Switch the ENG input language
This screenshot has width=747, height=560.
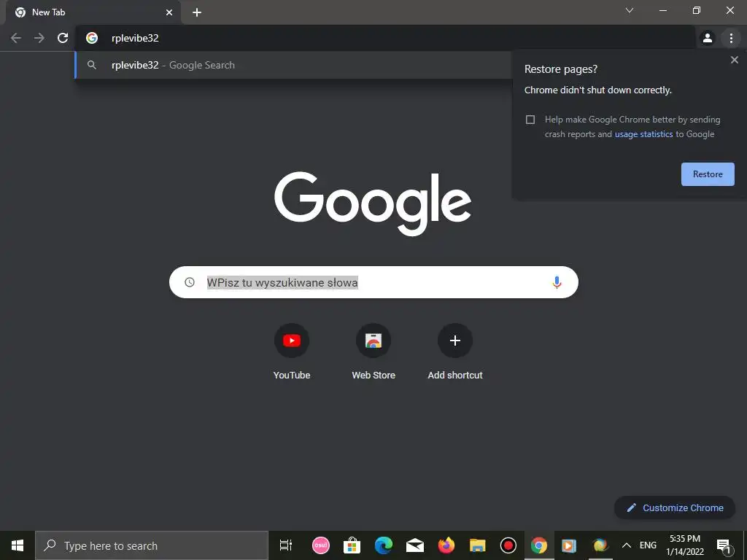point(648,545)
